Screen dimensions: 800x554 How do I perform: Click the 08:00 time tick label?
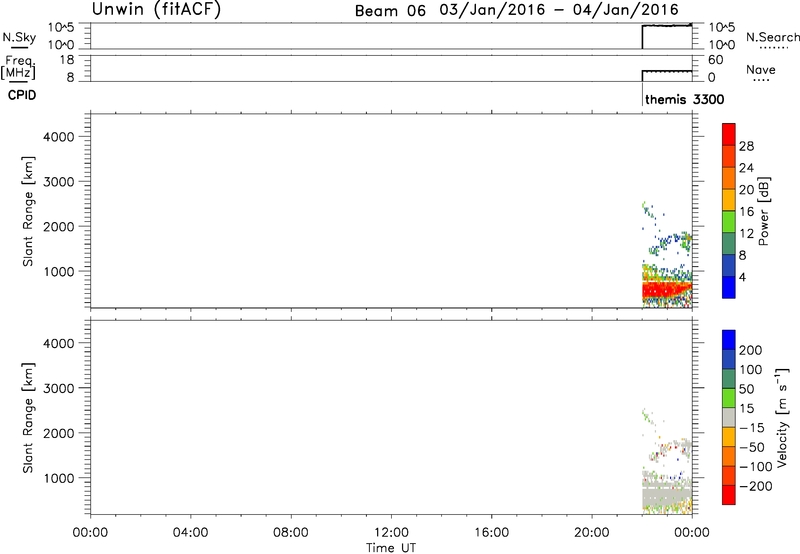(x=290, y=533)
